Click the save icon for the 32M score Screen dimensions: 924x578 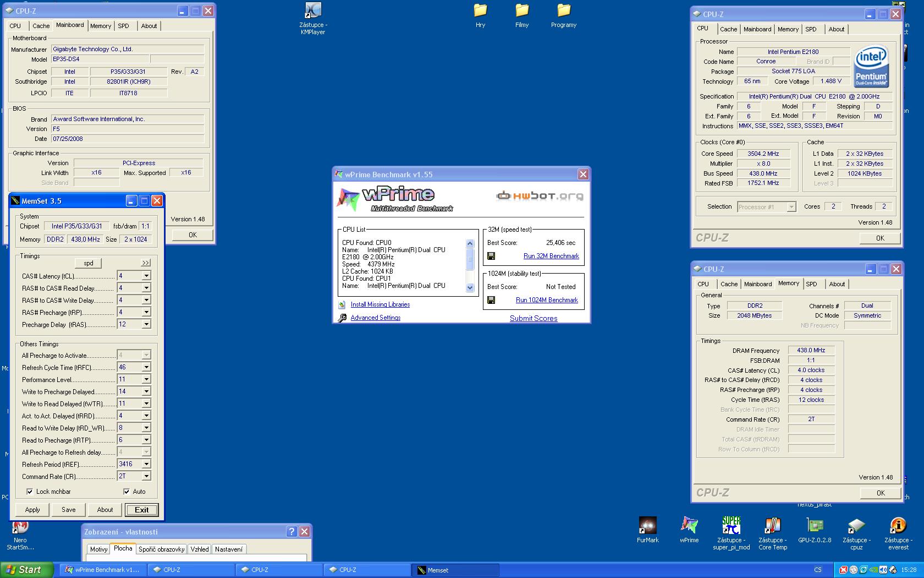click(x=491, y=256)
